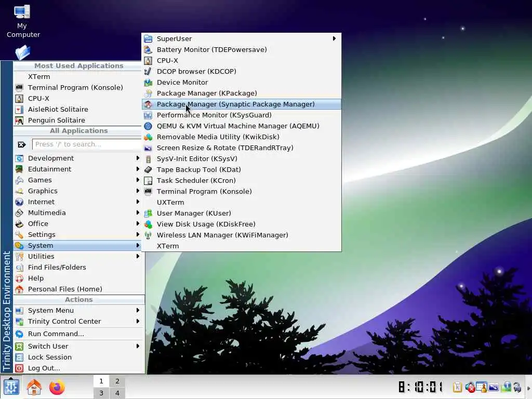Screen dimensions: 532x399
Task: Click the tray icon with the red X
Action: tap(470, 387)
